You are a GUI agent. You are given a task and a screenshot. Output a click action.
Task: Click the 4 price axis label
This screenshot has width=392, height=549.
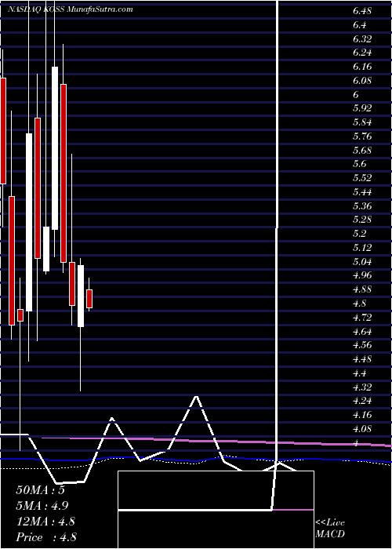[x=356, y=442]
